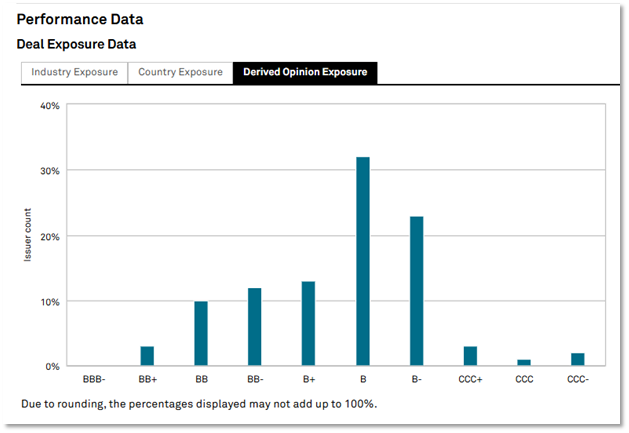The height and width of the screenshot is (433, 629).
Task: Click the Performance Data heading
Action: click(80, 20)
